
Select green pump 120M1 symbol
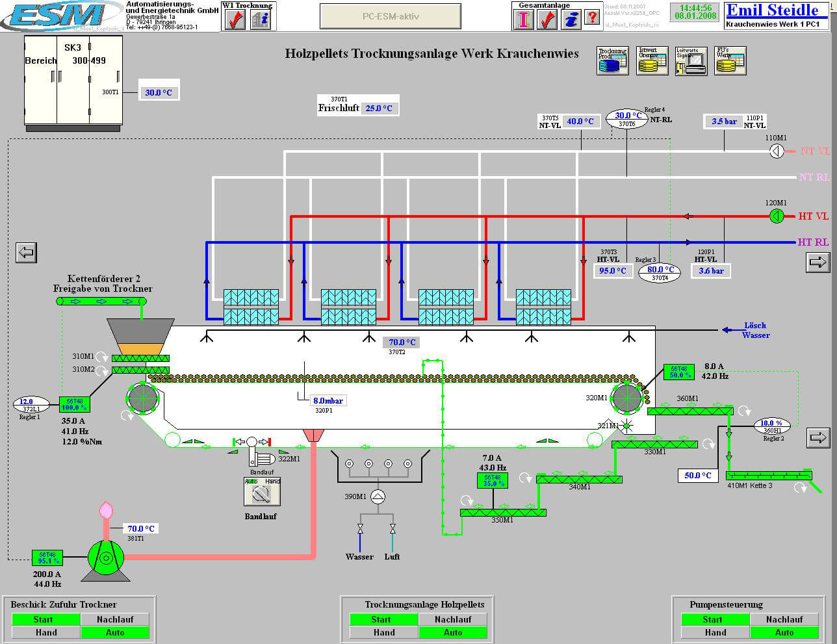[x=777, y=216]
